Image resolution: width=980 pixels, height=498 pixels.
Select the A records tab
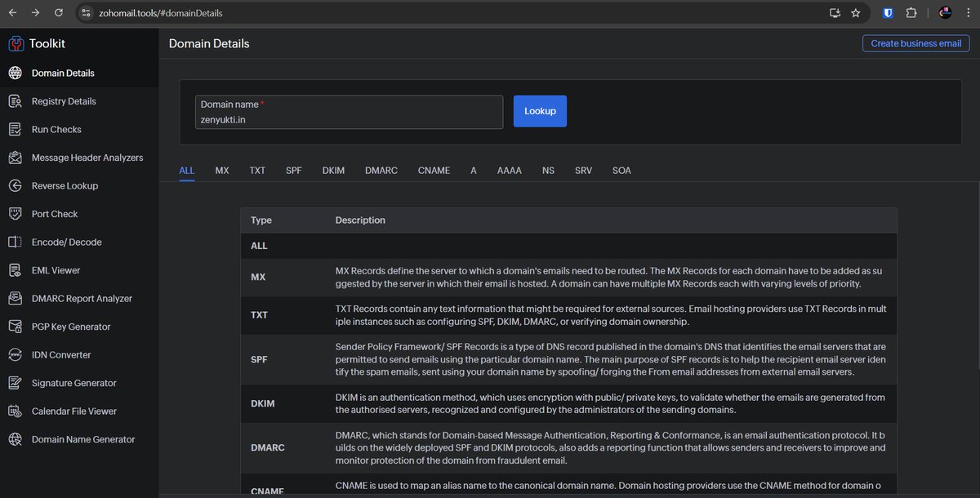pos(474,171)
